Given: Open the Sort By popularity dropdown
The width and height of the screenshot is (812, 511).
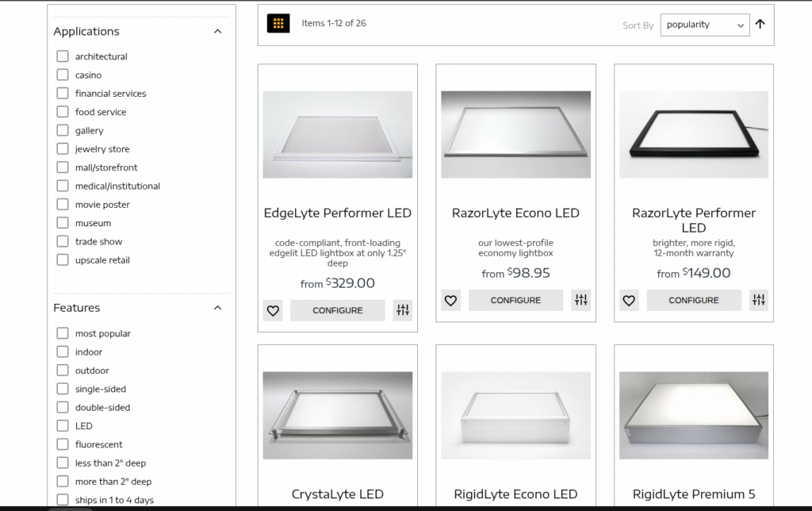Looking at the screenshot, I should point(704,25).
